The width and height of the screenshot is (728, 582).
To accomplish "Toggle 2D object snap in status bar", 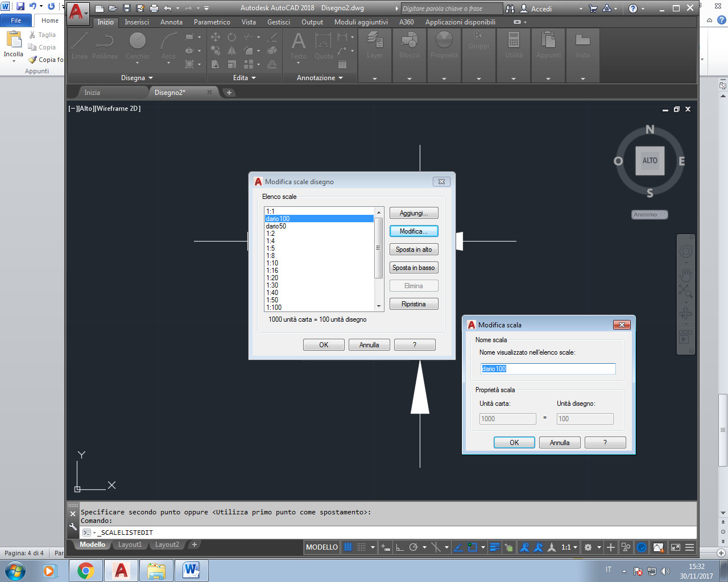I will (x=472, y=547).
